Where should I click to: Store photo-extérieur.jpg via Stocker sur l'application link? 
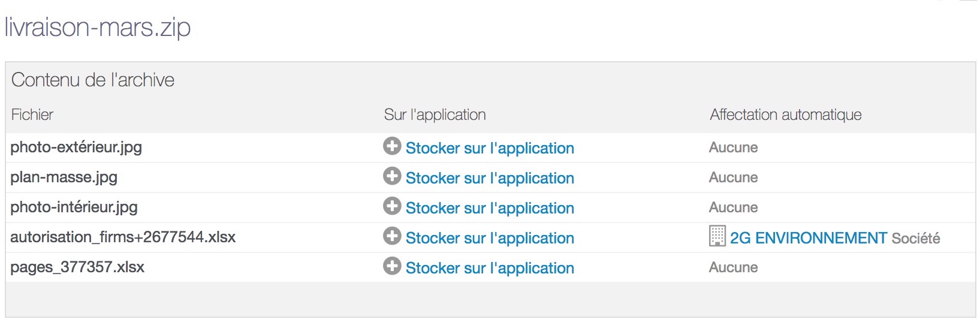click(x=490, y=148)
